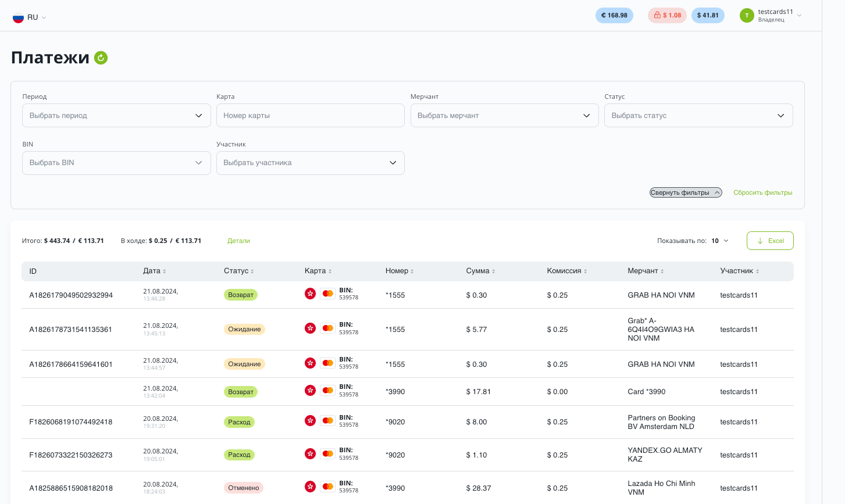The height and width of the screenshot is (504, 845).
Task: Click the Hong Kong flag in the $ 5.77 row
Action: (x=311, y=328)
